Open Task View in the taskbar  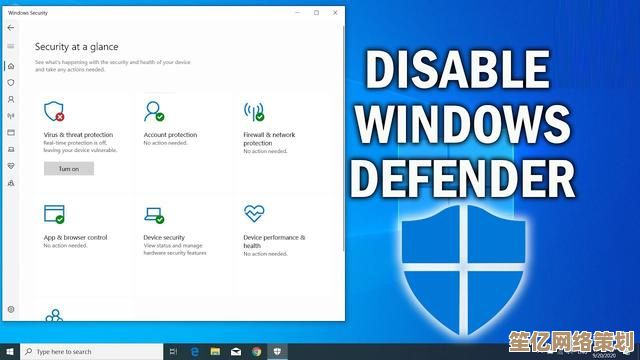(x=173, y=351)
